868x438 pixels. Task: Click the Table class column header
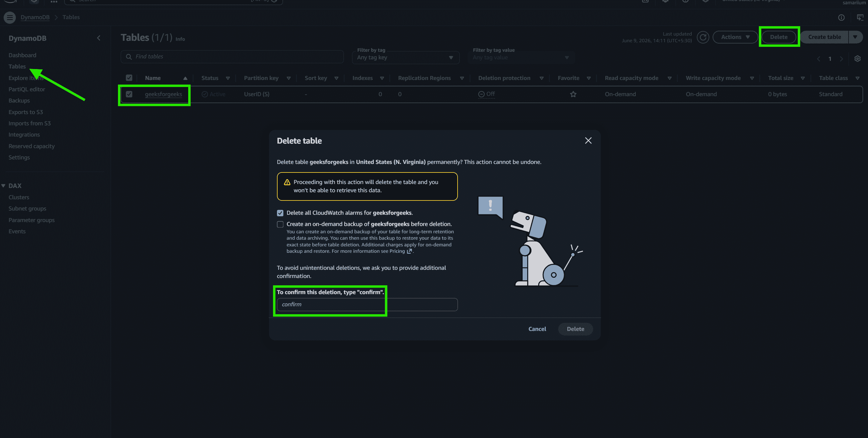pos(833,78)
